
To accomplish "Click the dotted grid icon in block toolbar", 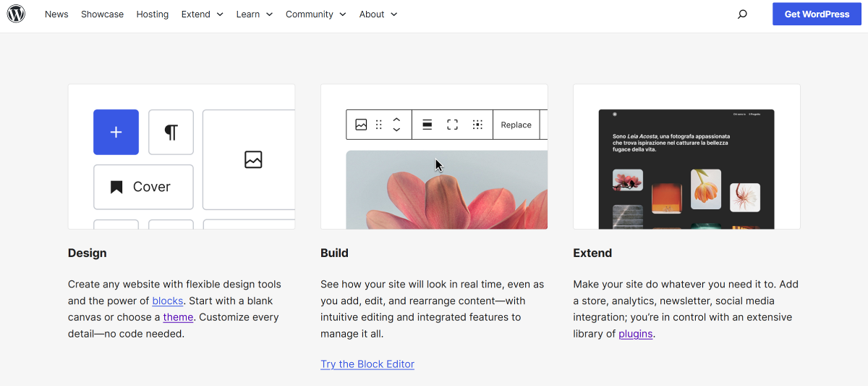I will pyautogui.click(x=477, y=125).
